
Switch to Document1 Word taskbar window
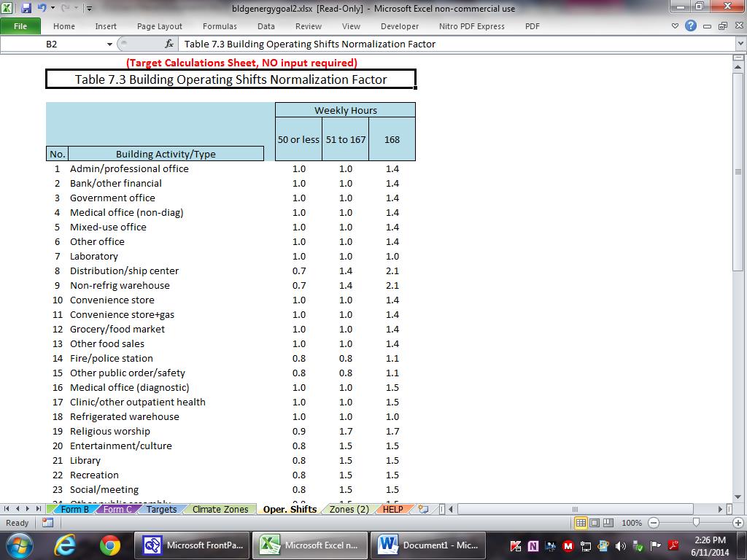(428, 545)
